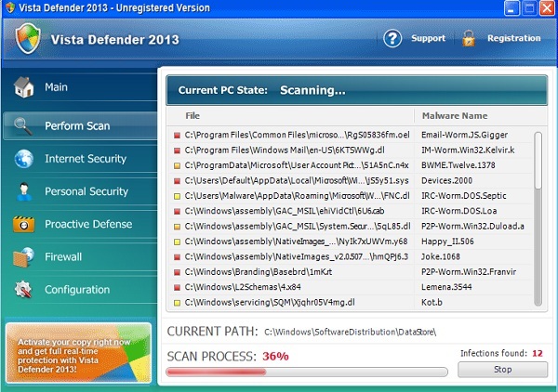Click red marker beside 1mK.rt
This screenshot has width=558, height=392.
177,272
